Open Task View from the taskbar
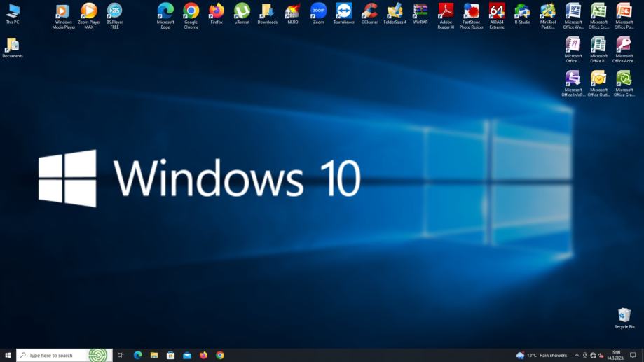 coord(121,355)
